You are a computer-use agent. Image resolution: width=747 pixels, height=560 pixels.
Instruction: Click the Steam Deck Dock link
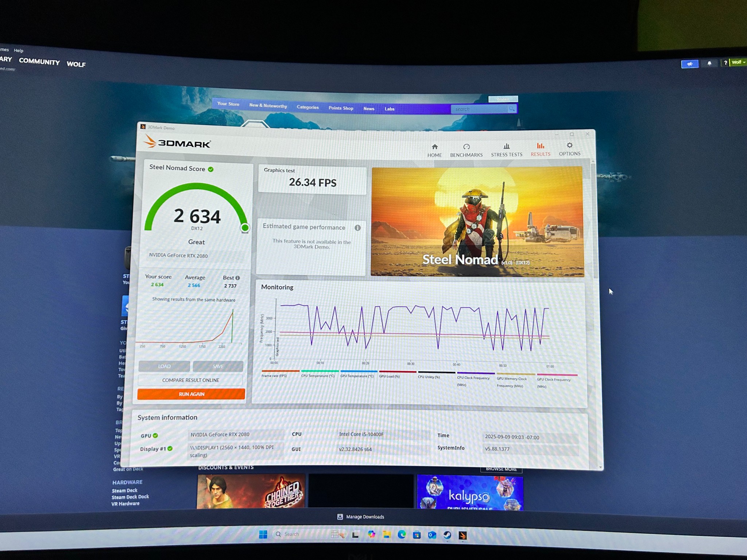coord(130,497)
